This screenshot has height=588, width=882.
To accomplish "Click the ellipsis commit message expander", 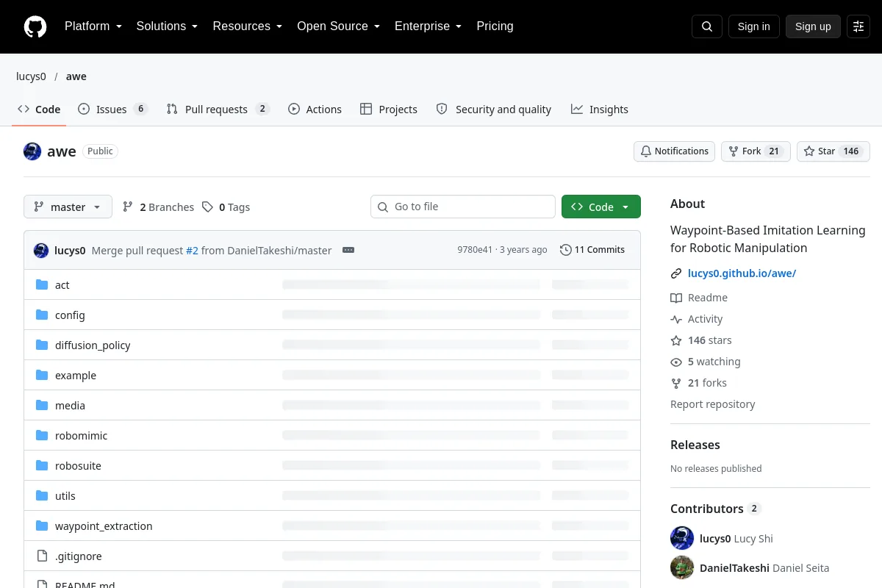I will pyautogui.click(x=348, y=250).
